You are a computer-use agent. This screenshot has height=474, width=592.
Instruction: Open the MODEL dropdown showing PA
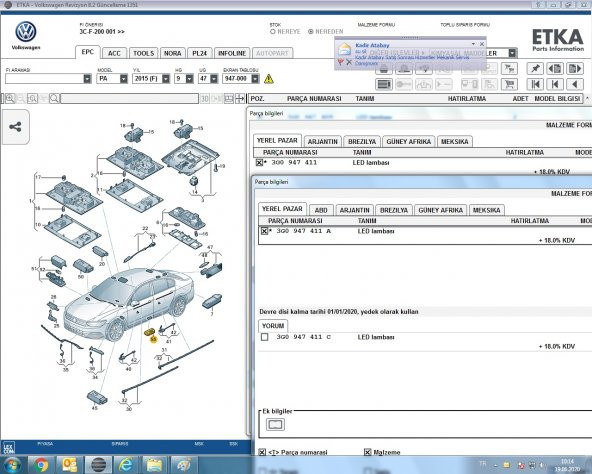[123, 79]
